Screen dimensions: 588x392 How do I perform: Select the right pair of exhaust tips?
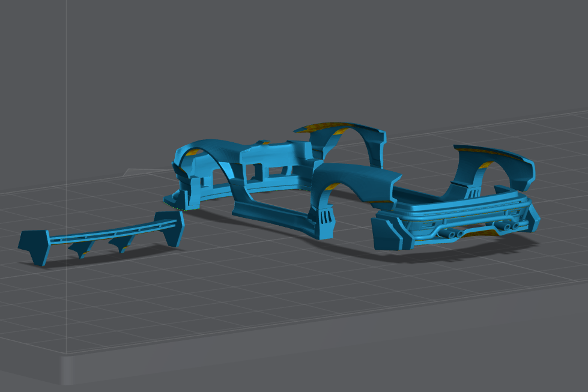[x=511, y=226]
